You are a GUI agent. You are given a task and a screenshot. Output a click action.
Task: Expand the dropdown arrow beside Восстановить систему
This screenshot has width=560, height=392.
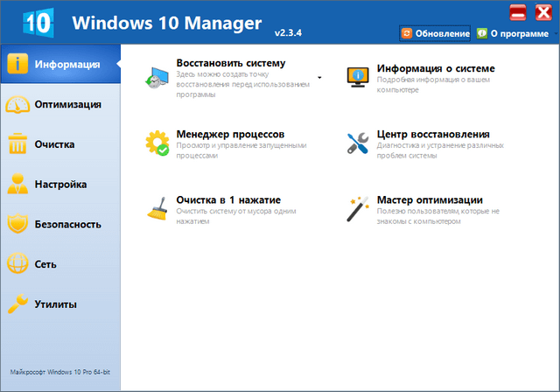[x=319, y=78]
